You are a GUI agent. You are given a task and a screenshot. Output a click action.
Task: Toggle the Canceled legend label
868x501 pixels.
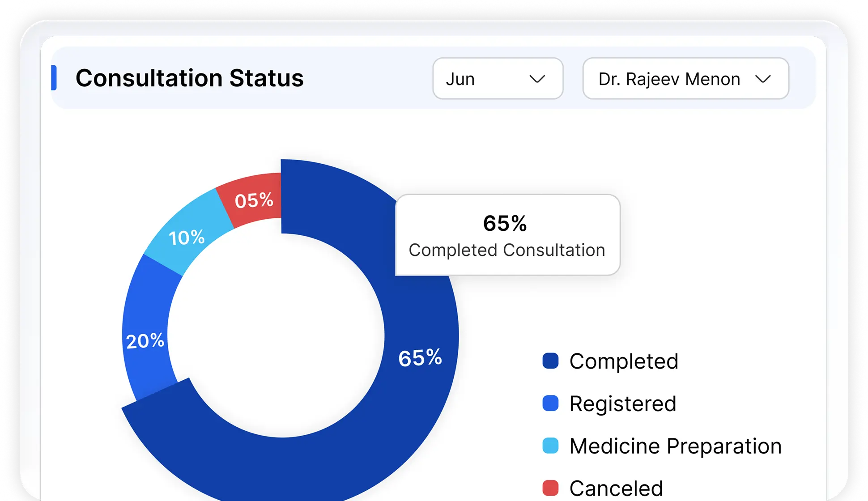(x=616, y=488)
